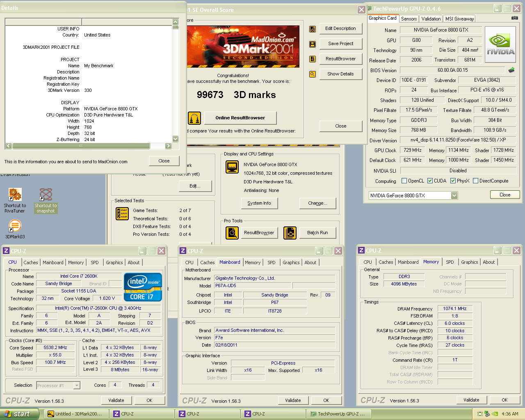Switch to the Sensors tab in GPU-Z
This screenshot has width=525, height=420.
(x=409, y=19)
